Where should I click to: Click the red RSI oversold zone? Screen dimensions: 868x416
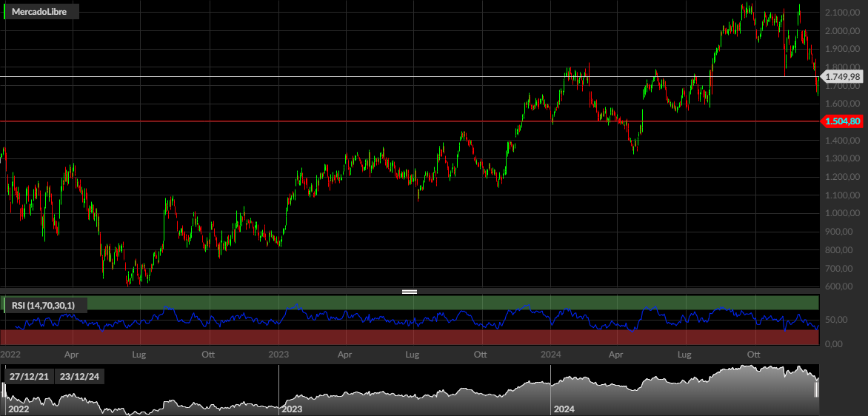(x=410, y=338)
